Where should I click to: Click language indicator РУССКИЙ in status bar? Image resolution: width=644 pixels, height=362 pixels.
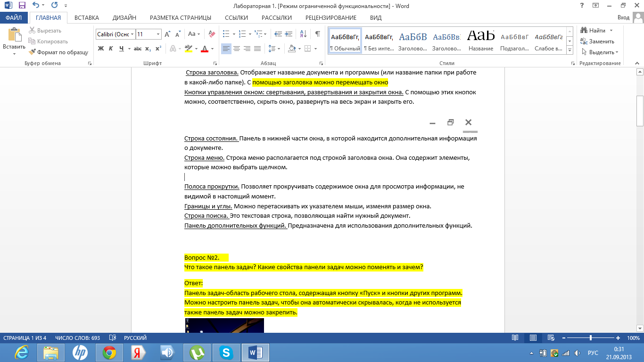tap(135, 338)
